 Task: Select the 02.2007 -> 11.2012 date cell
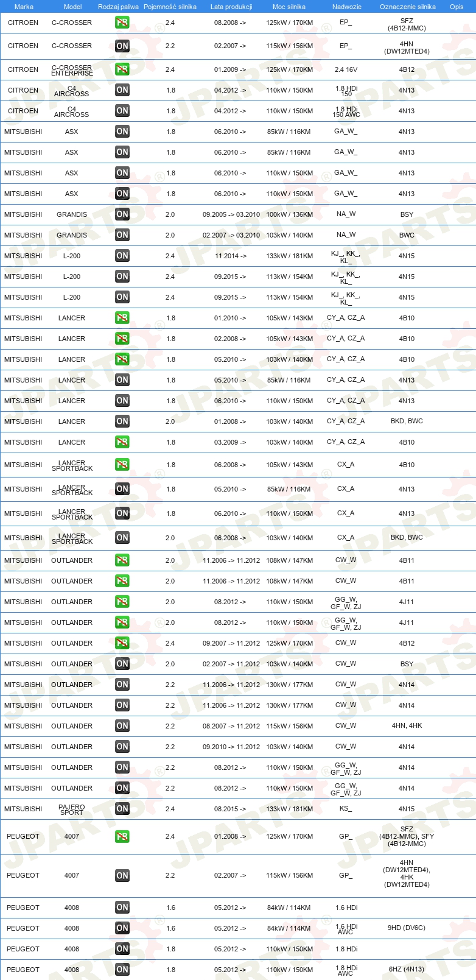coord(231,664)
